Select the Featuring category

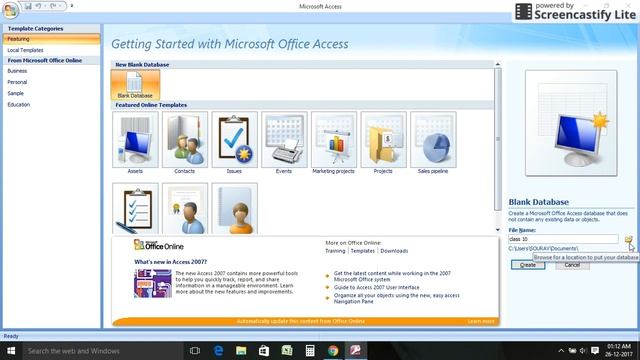tap(51, 39)
